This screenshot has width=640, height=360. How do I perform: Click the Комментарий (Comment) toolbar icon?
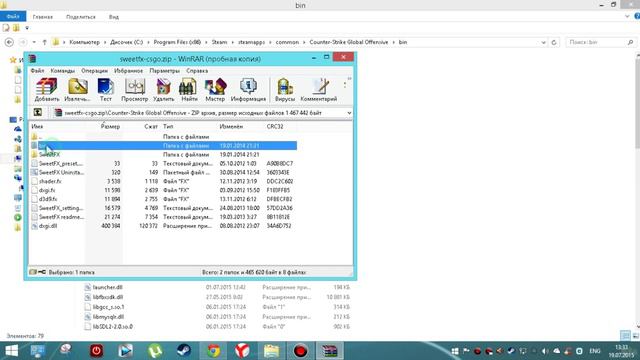tap(319, 90)
